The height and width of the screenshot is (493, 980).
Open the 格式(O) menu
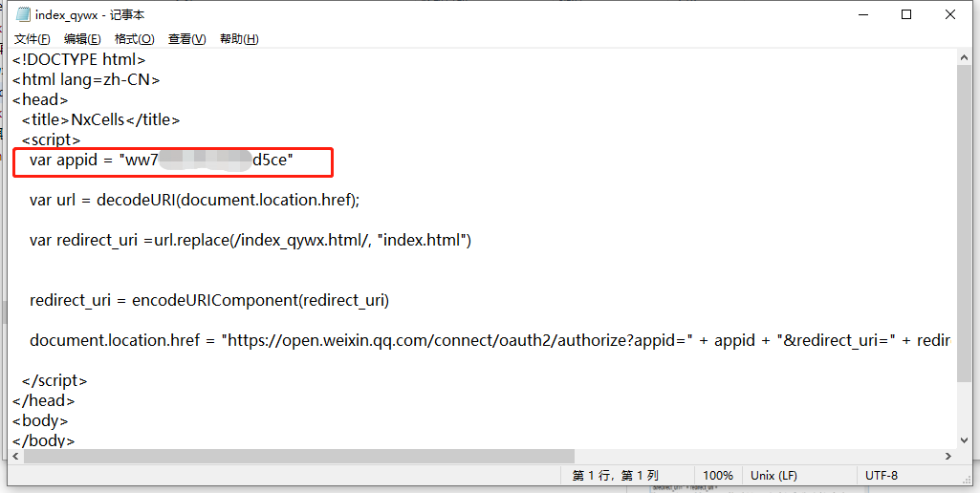pyautogui.click(x=134, y=39)
